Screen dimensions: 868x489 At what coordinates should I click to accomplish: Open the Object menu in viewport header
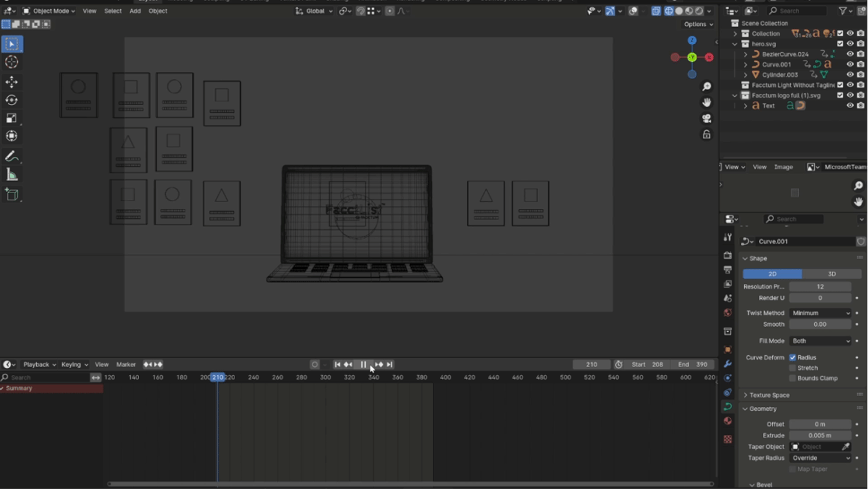[158, 11]
